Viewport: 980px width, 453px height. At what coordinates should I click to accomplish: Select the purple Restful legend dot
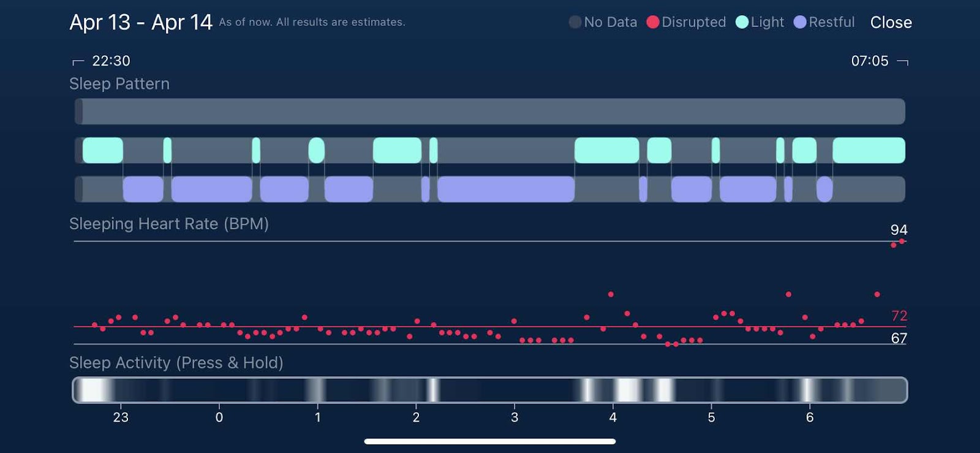[800, 22]
